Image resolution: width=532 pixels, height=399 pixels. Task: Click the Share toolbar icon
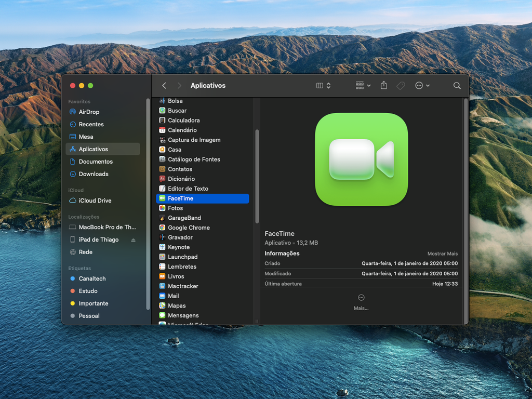click(x=384, y=85)
